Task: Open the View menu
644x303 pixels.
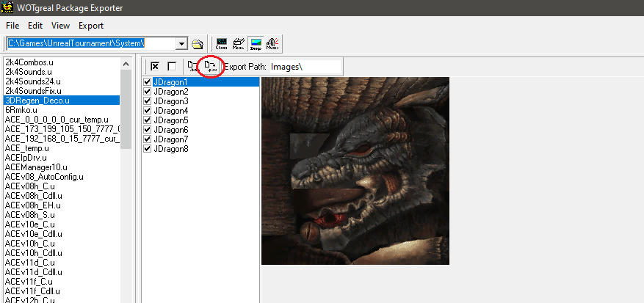Action: (x=60, y=26)
